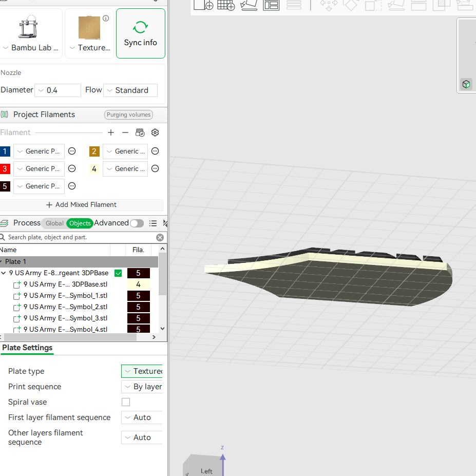Open the Plate type dropdown

142,371
